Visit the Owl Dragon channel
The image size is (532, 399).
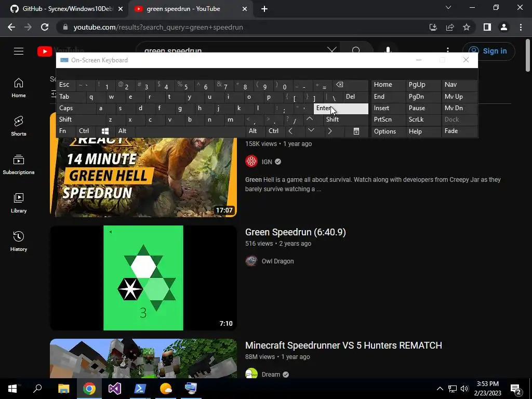277,261
